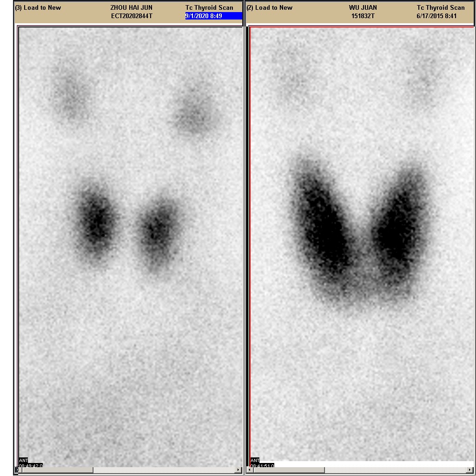Click the 08:49:42.0 timestamp in left panel
This screenshot has width=476, height=476.
[x=31, y=465]
